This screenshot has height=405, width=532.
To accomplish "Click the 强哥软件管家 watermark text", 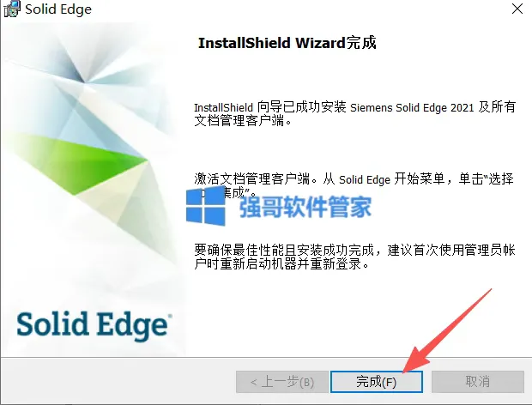I will tap(305, 207).
